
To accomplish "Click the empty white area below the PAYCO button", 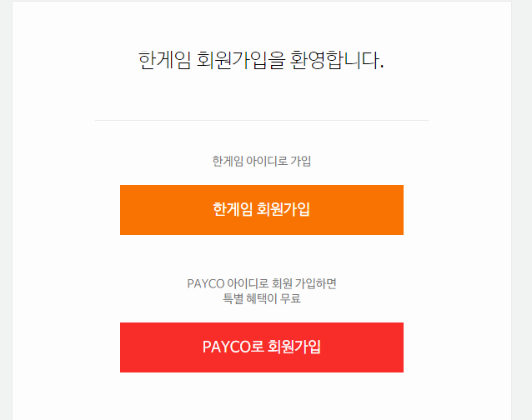I will coord(262,397).
